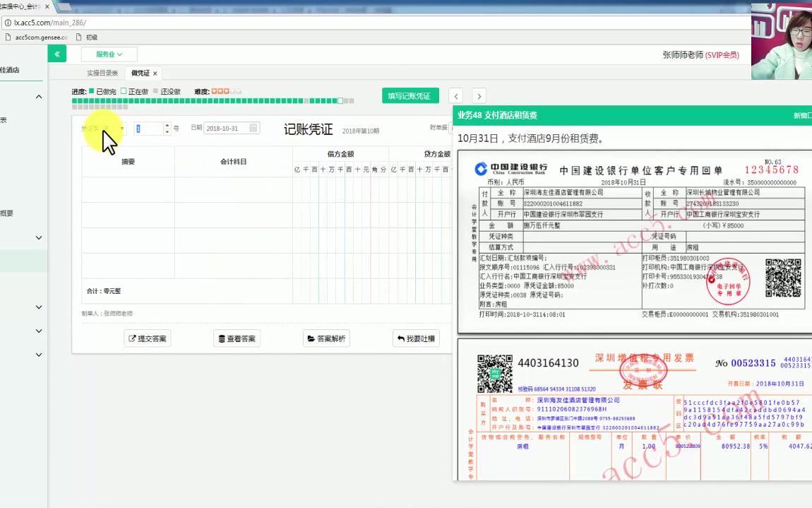
Task: Collapse the sidebar using the double-chevron icon
Action: click(x=56, y=53)
